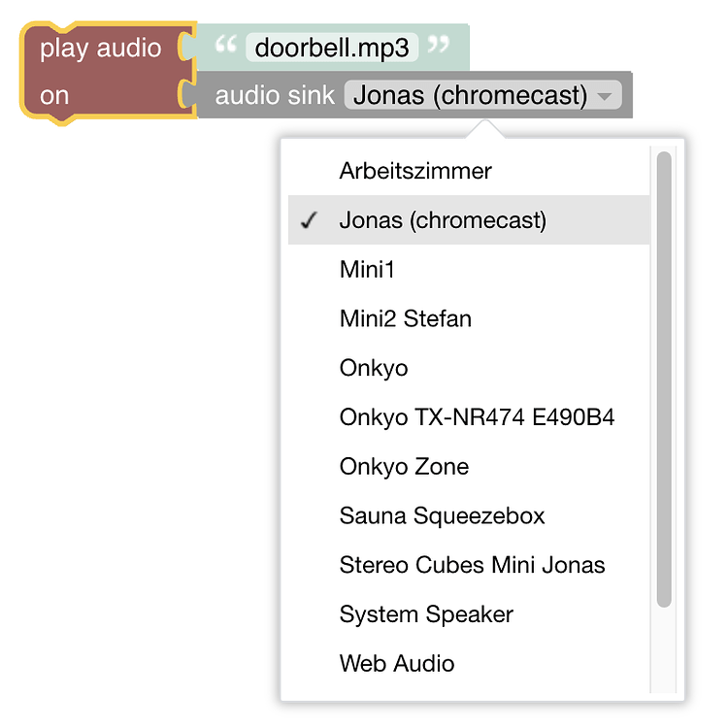The image size is (728, 728).
Task: Edit the doorbell.mp3 text field
Action: (332, 47)
